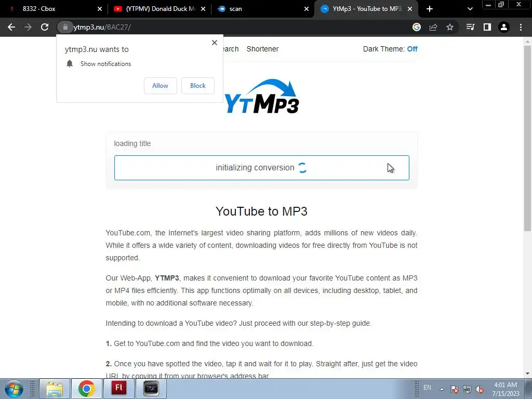Reload the ytmp3.nu page
The height and width of the screenshot is (399, 532).
[x=45, y=27]
